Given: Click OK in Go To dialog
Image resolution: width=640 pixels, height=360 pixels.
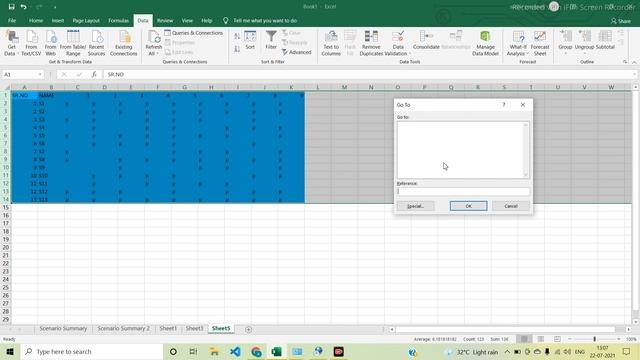Looking at the screenshot, I should point(469,206).
